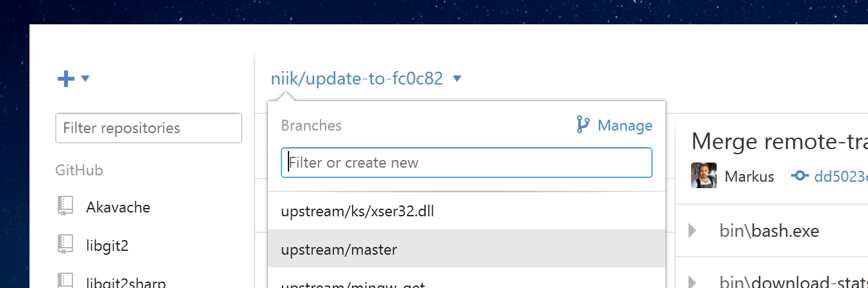Click the commit icon before dd5023
The width and height of the screenshot is (868, 288).
[800, 175]
